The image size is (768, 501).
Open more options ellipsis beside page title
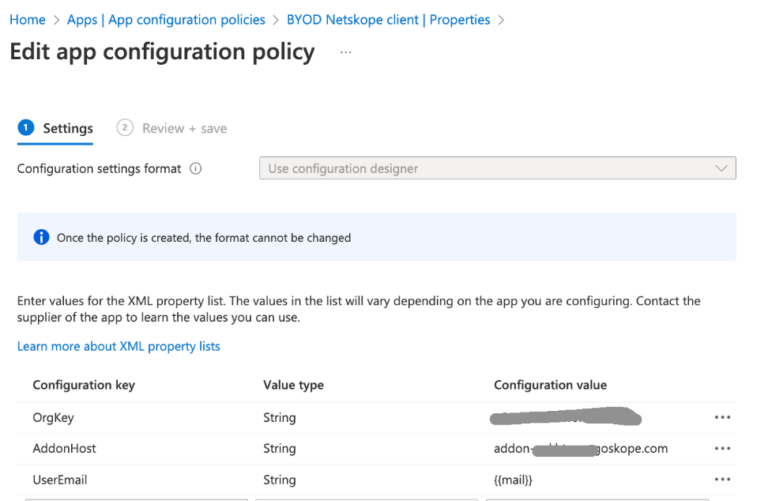point(346,52)
